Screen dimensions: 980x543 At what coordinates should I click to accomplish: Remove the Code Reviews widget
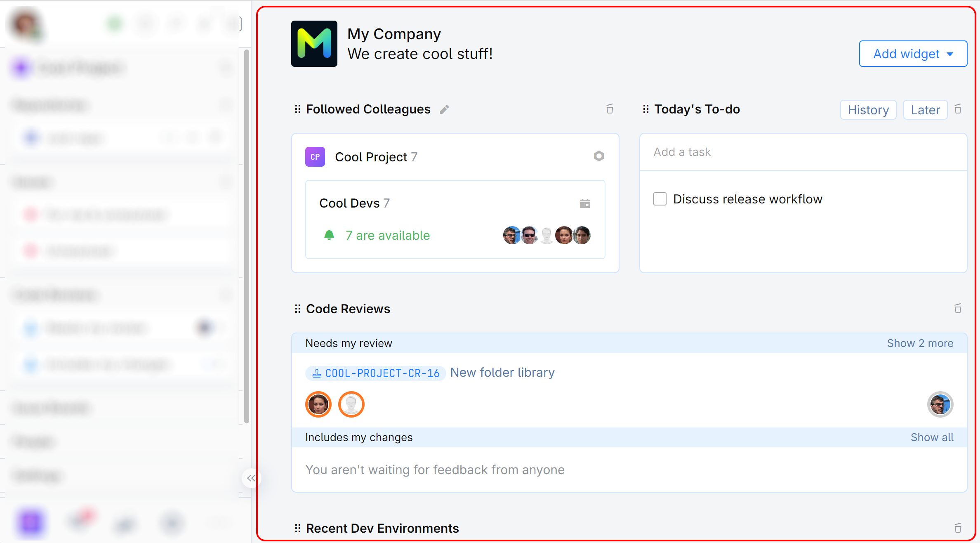click(958, 309)
